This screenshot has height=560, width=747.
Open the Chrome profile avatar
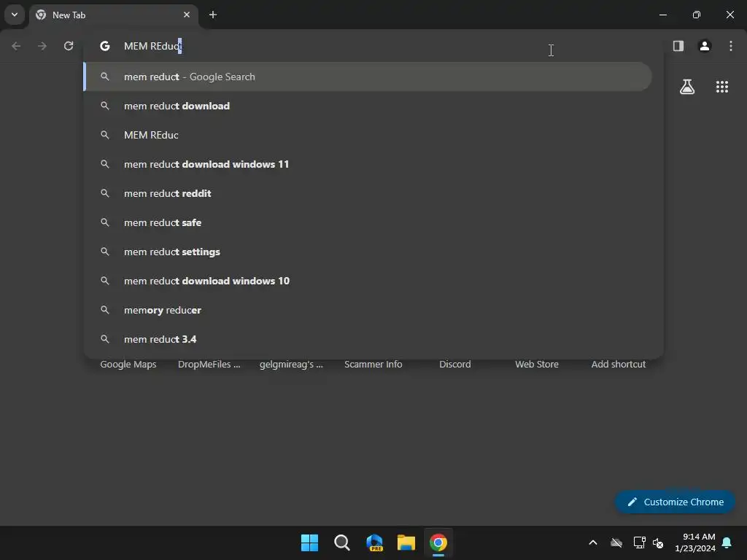tap(705, 46)
